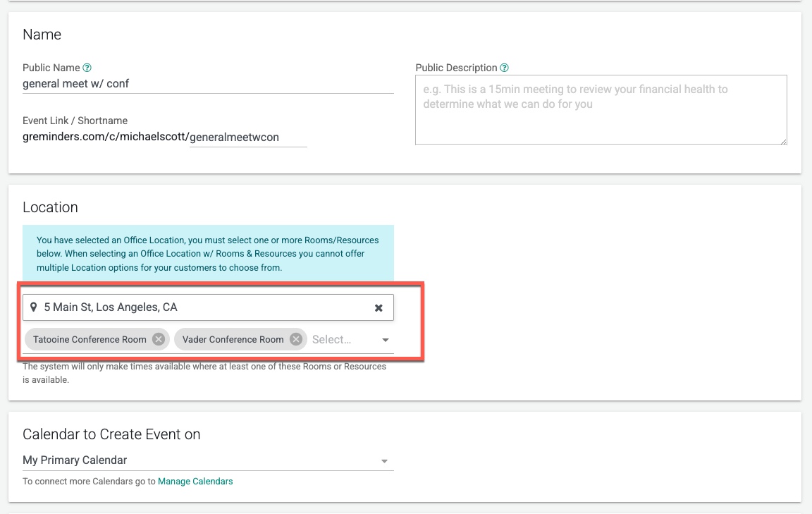Click the map pin icon in address field
Viewport: 812px width, 514px height.
point(33,307)
